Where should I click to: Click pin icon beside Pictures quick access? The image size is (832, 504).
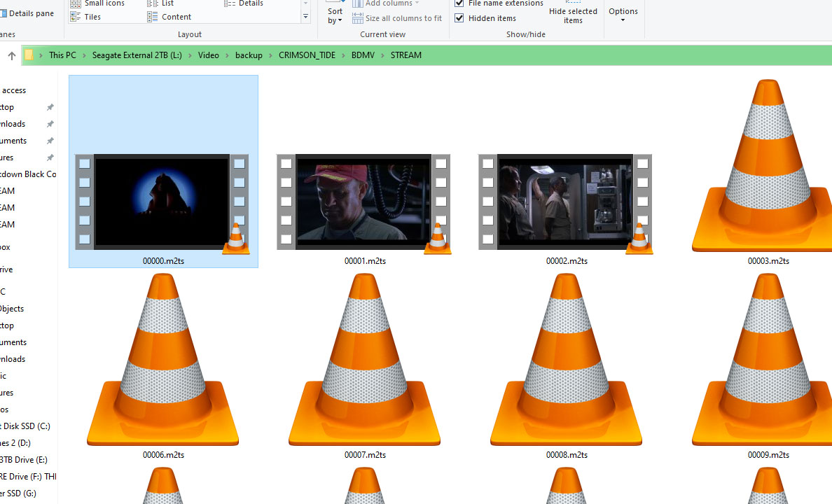(50, 157)
